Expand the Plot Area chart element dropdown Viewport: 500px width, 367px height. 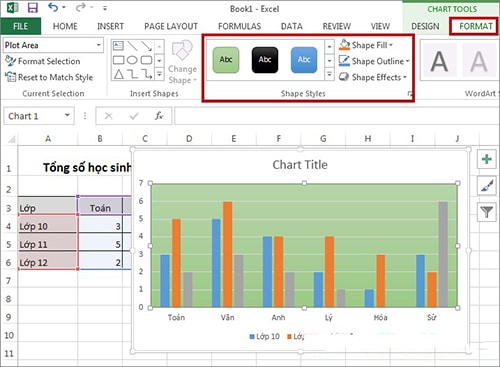tap(99, 45)
